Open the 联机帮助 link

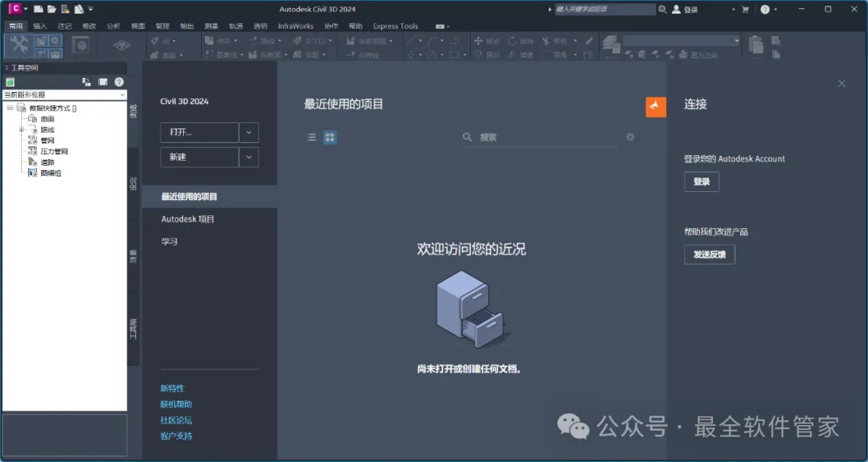click(x=176, y=404)
